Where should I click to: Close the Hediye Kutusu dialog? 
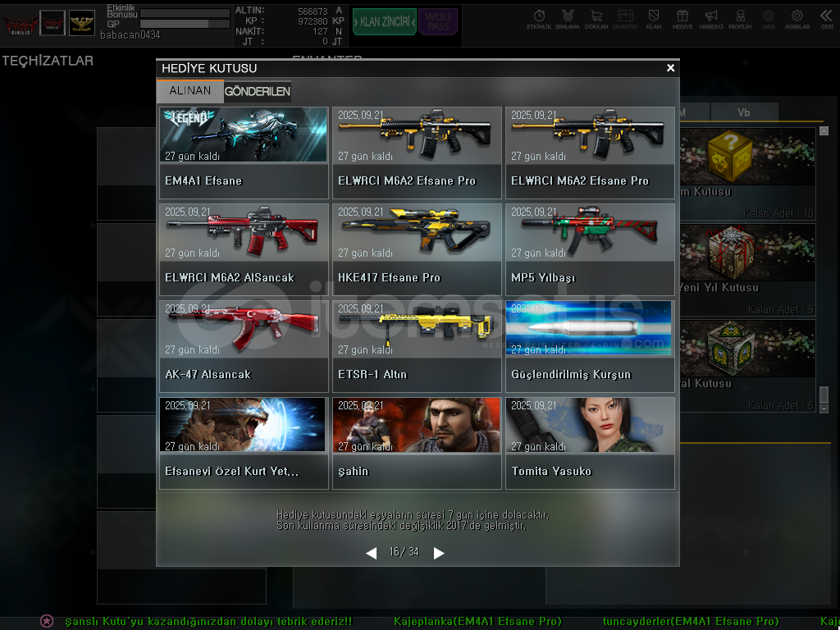pyautogui.click(x=670, y=68)
